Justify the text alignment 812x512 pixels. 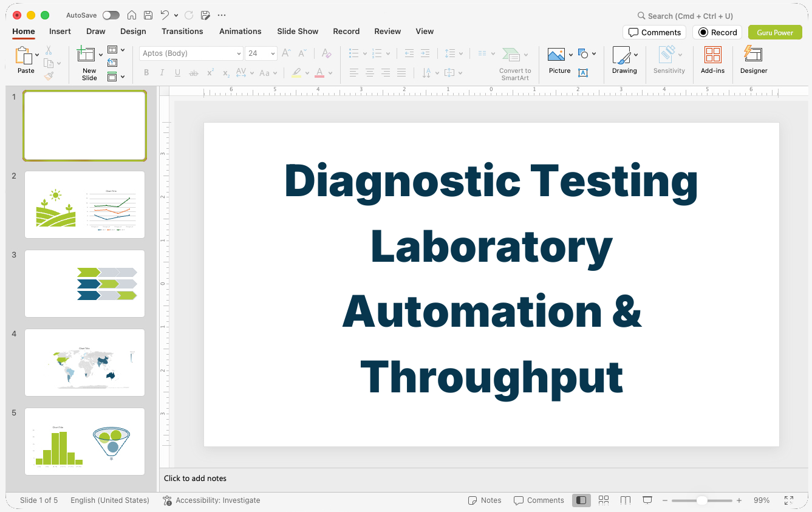tap(401, 73)
